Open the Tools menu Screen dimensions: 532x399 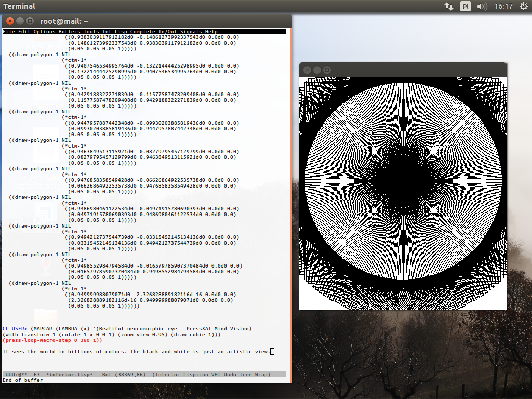tap(91, 32)
